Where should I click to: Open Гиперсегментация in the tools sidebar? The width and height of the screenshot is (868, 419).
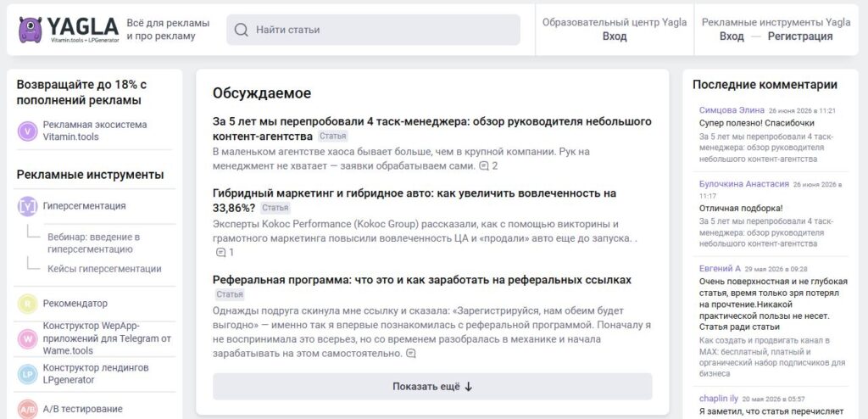[84, 206]
